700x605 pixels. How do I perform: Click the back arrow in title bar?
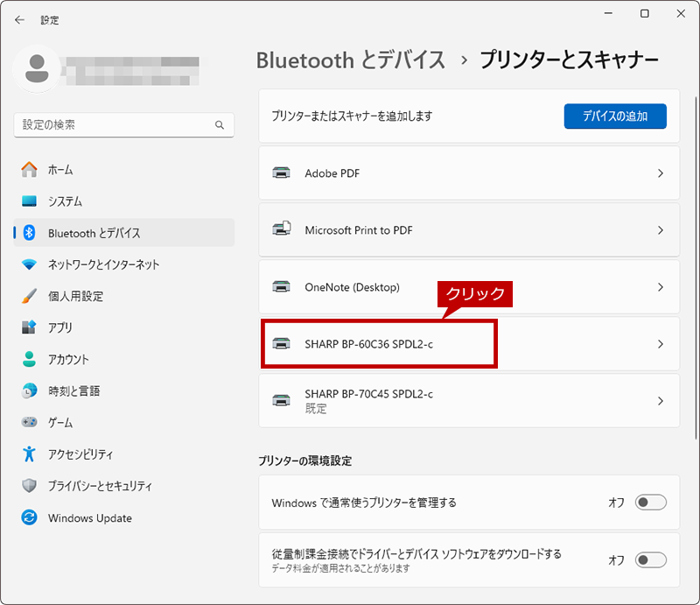point(19,19)
